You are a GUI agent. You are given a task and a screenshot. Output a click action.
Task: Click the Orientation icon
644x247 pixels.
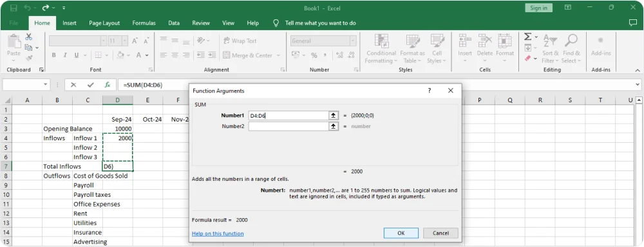[x=201, y=41]
